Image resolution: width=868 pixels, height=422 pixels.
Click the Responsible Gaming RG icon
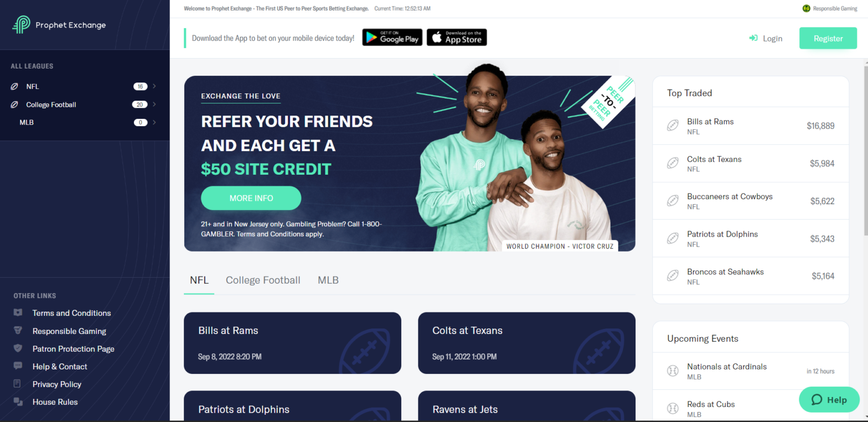[x=806, y=8]
